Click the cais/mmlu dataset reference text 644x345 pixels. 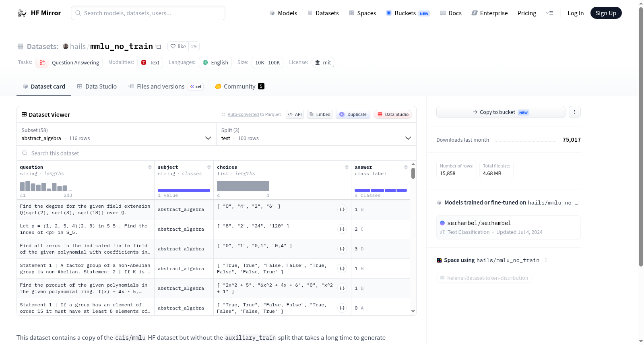(x=130, y=338)
